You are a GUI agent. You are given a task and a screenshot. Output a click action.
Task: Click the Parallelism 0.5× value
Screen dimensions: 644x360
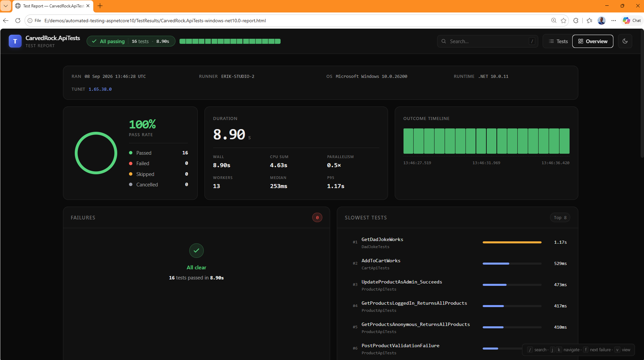click(x=334, y=165)
